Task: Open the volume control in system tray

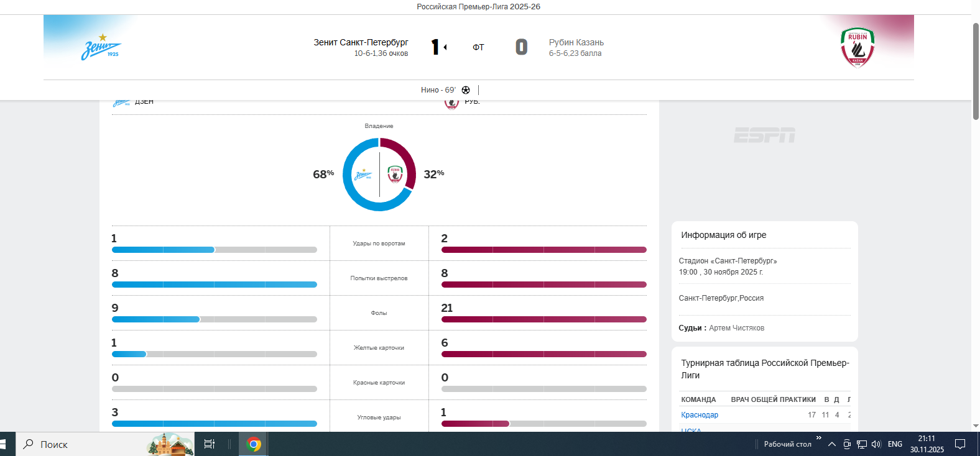Action: click(876, 444)
